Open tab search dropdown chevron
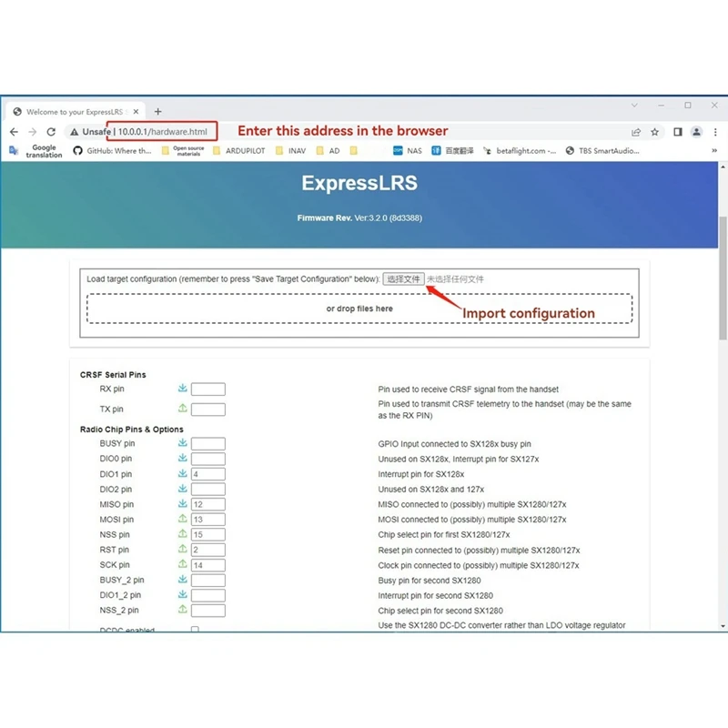Image resolution: width=728 pixels, height=728 pixels. coord(634,106)
